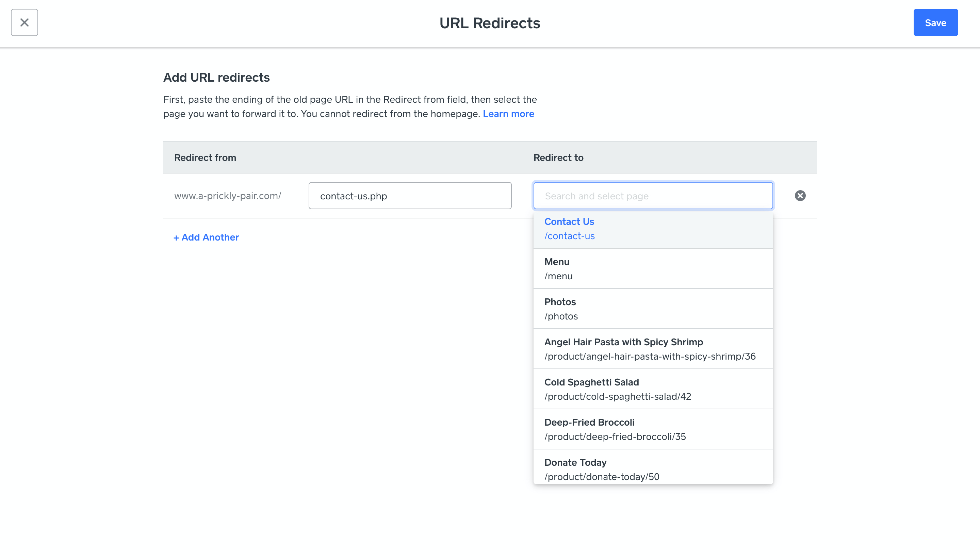This screenshot has width=980, height=560.
Task: Click + Add Another link
Action: point(206,237)
